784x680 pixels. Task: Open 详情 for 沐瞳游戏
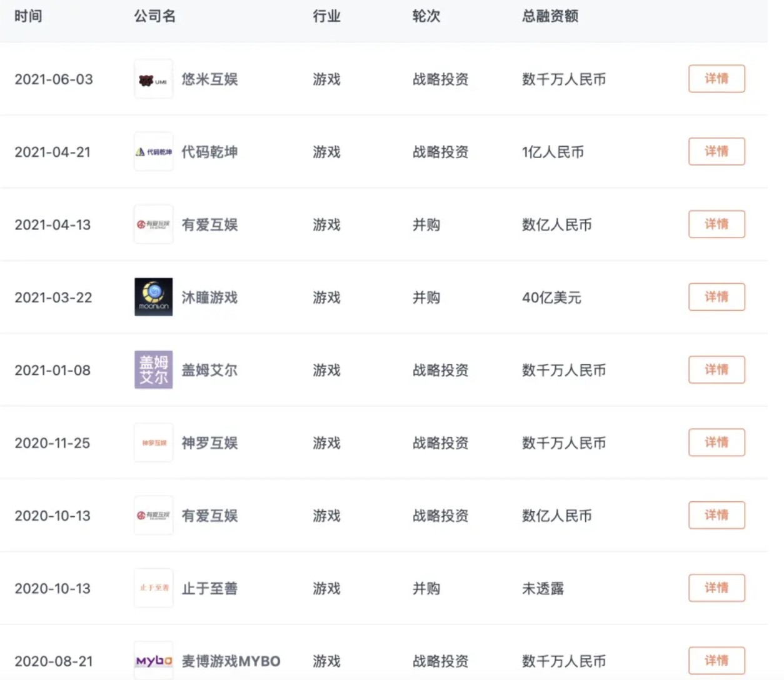[716, 297]
